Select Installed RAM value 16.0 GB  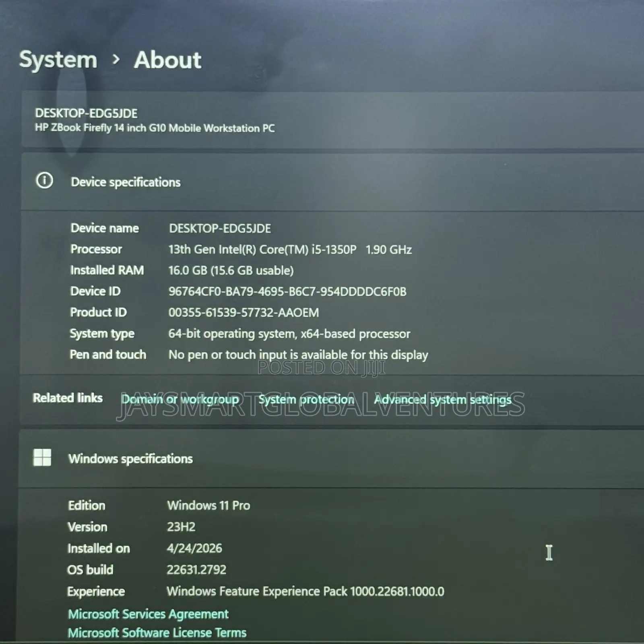click(231, 270)
